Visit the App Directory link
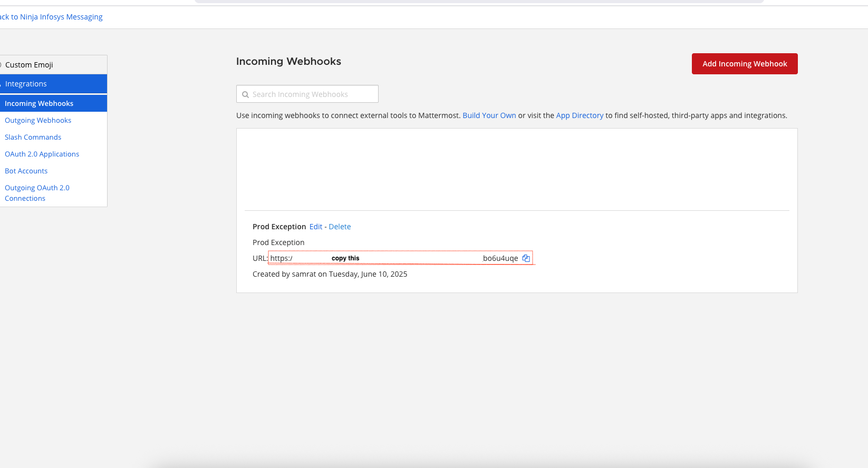 pos(580,115)
